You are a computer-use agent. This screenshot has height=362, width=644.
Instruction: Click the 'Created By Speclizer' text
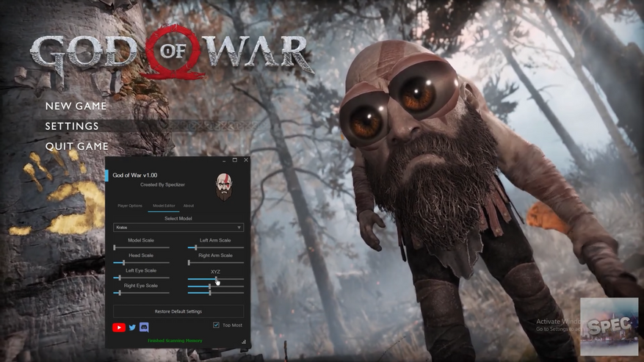click(162, 184)
